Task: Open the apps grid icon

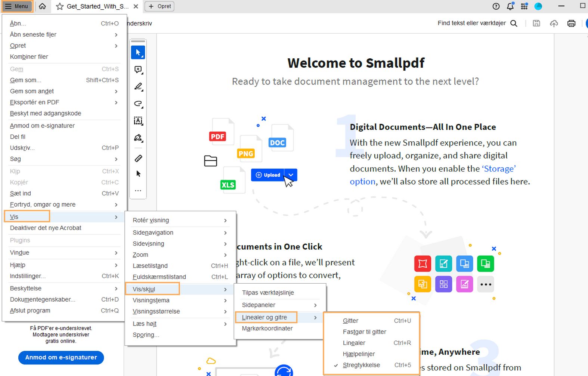Action: [x=524, y=6]
